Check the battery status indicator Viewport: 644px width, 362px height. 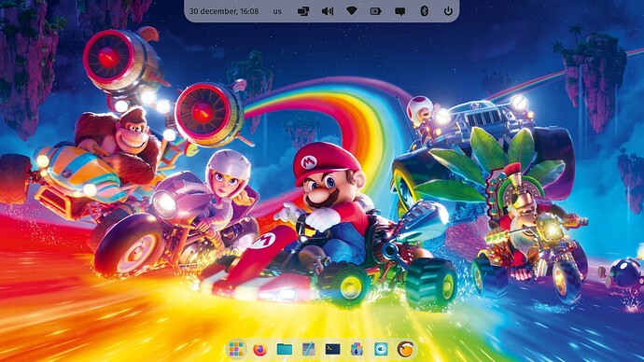click(376, 11)
